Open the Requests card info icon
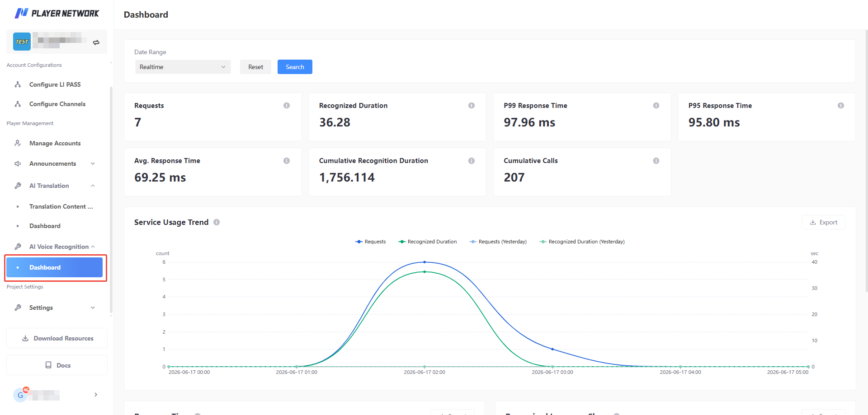Screen dimensions: 868x415 (287, 105)
